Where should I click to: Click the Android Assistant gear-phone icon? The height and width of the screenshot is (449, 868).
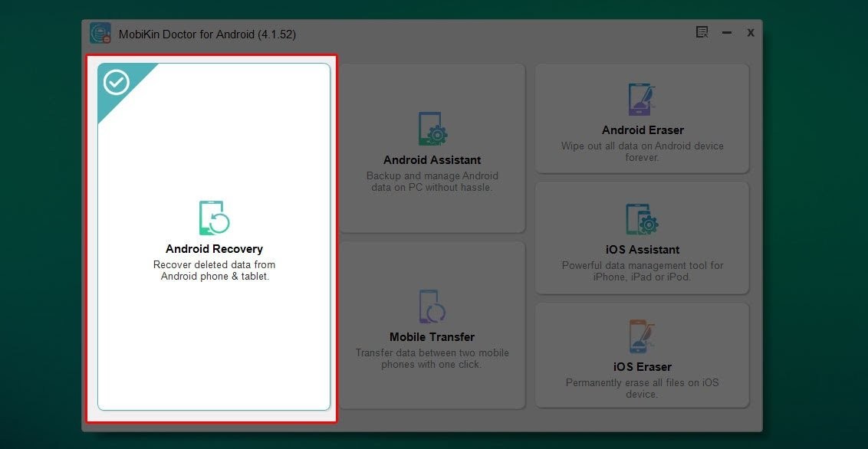pos(432,129)
